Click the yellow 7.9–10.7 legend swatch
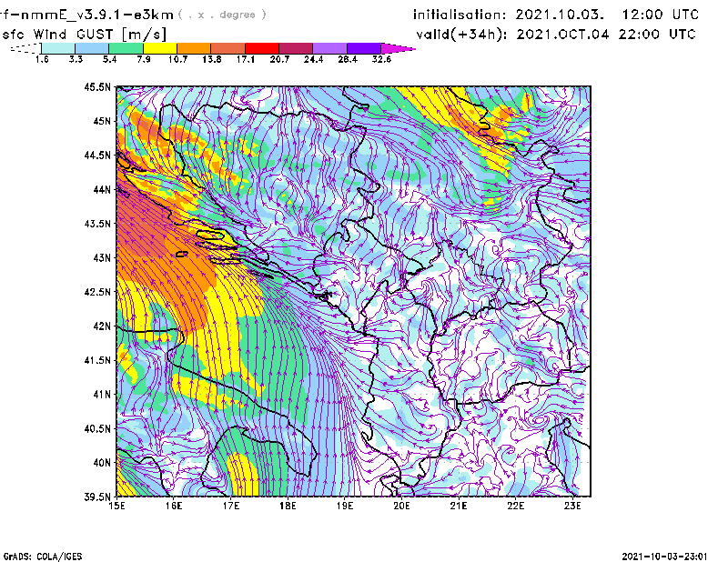The width and height of the screenshot is (728, 562). click(x=160, y=48)
